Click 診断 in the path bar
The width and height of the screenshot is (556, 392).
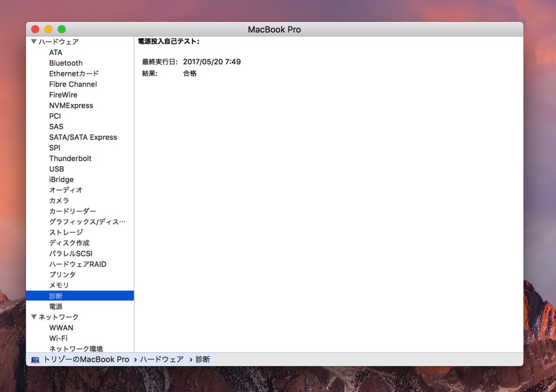click(x=203, y=359)
